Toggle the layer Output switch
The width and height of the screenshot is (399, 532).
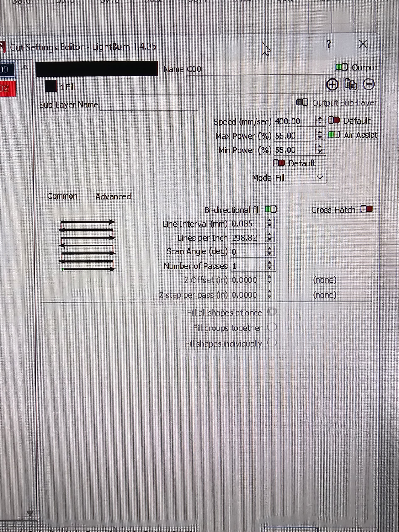(x=341, y=67)
